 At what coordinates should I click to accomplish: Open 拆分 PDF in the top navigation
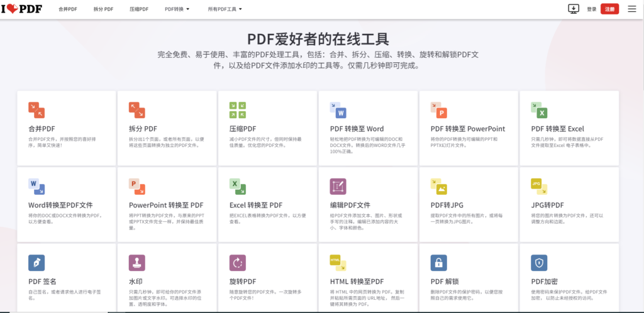(103, 9)
